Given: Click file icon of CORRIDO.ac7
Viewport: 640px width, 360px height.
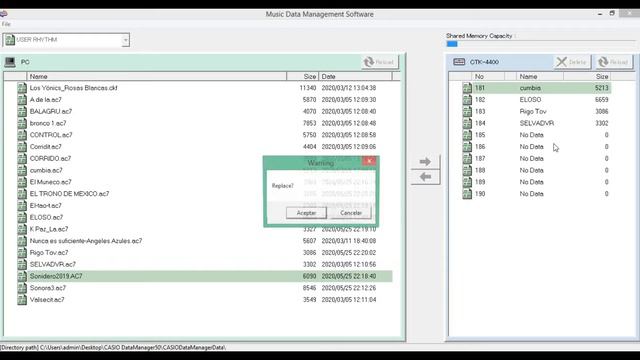Looking at the screenshot, I should (22, 158).
